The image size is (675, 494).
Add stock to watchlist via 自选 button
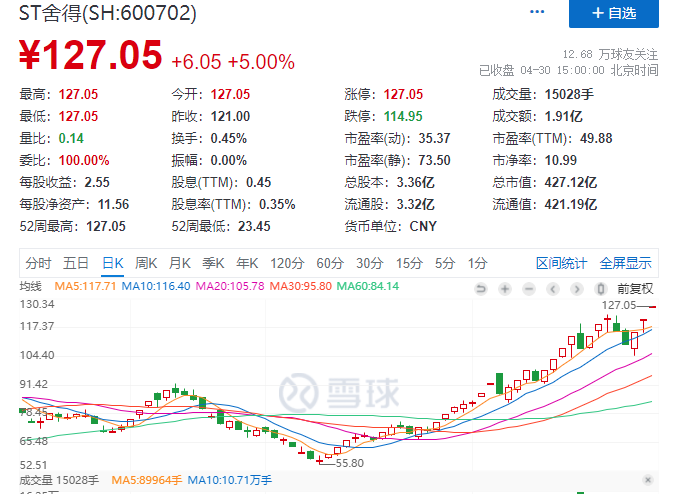point(614,14)
